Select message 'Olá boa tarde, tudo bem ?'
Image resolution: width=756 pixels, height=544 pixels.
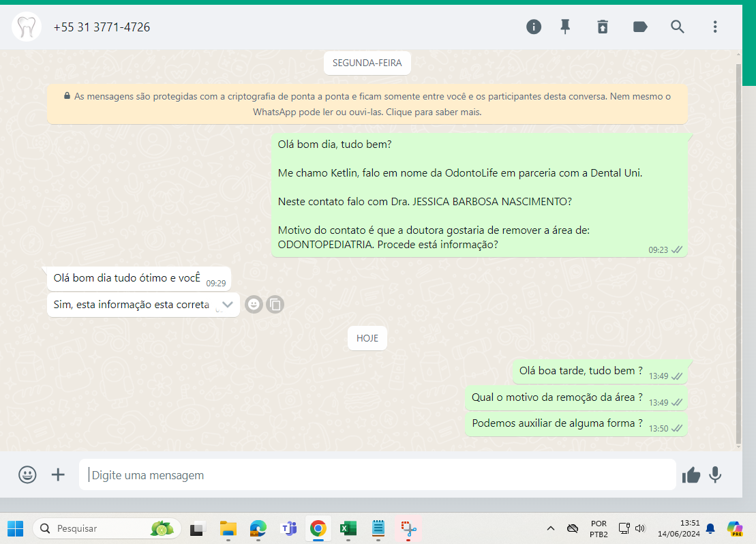pos(600,372)
